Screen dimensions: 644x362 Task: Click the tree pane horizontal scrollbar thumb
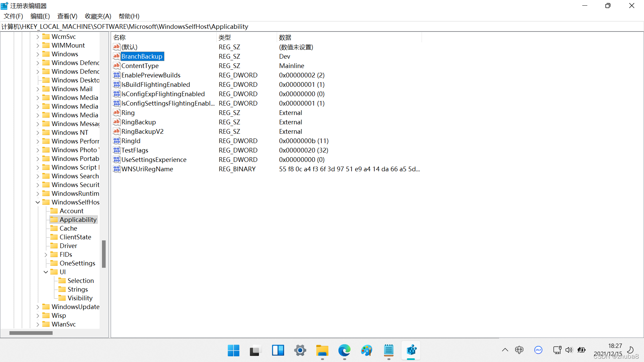31,333
